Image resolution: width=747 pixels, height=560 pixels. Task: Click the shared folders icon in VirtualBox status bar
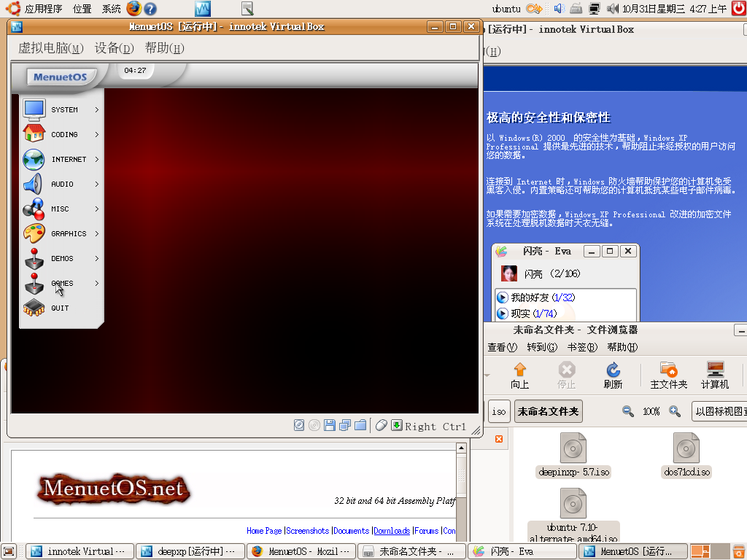coord(360,425)
